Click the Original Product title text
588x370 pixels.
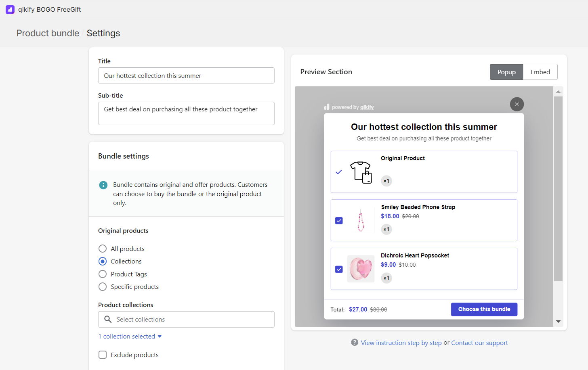(x=403, y=158)
